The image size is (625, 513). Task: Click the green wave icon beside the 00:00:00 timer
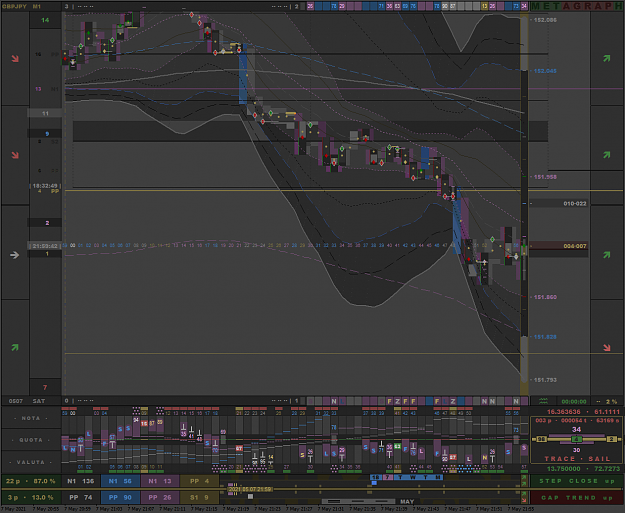[x=543, y=401]
